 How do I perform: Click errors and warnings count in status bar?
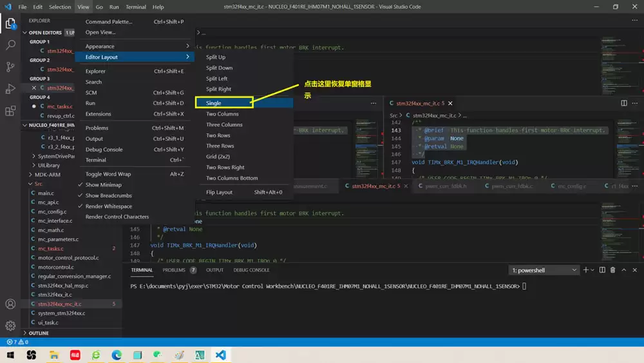(17, 342)
